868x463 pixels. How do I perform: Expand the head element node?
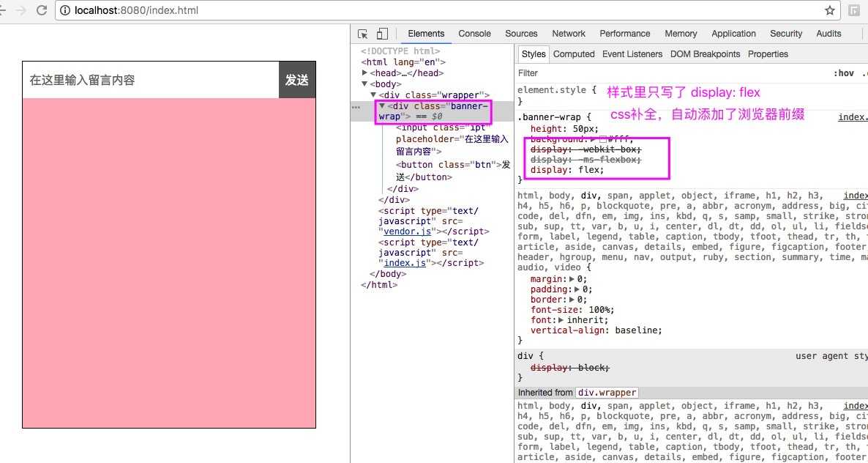point(364,73)
